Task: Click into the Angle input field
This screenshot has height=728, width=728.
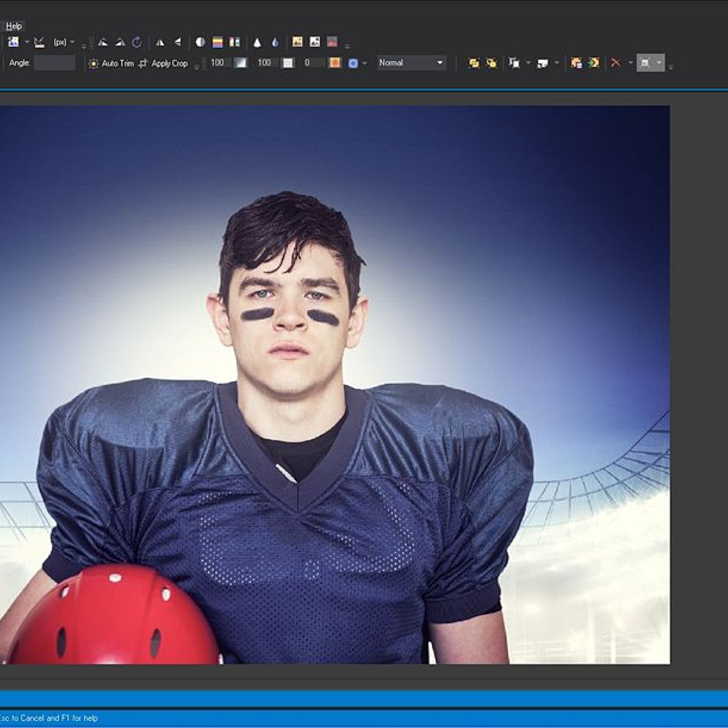Action: [55, 63]
